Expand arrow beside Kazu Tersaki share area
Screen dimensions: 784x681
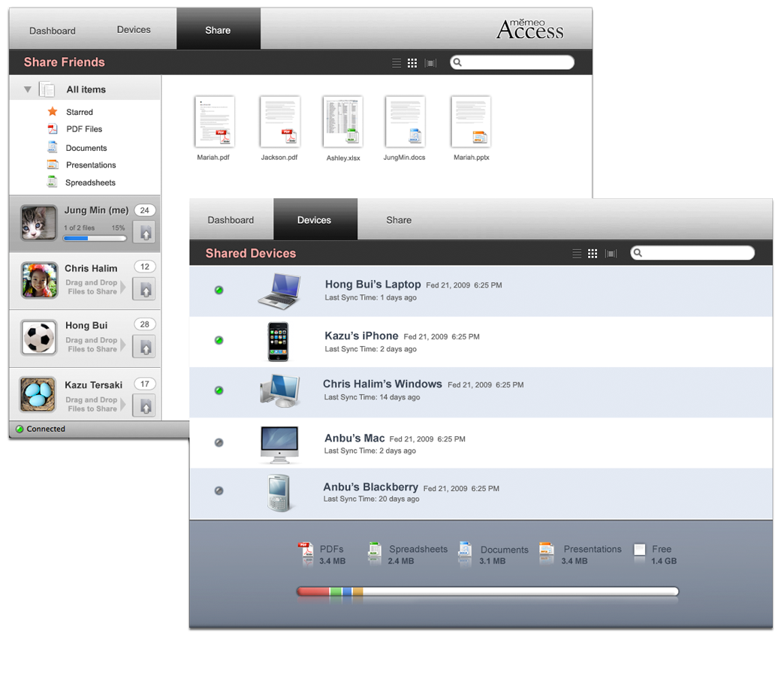pos(123,405)
